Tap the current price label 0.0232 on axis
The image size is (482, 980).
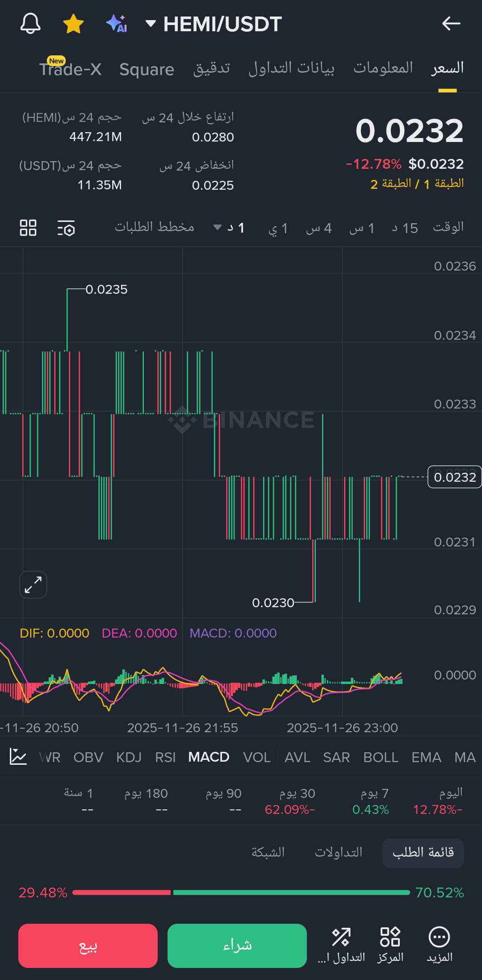tap(455, 477)
